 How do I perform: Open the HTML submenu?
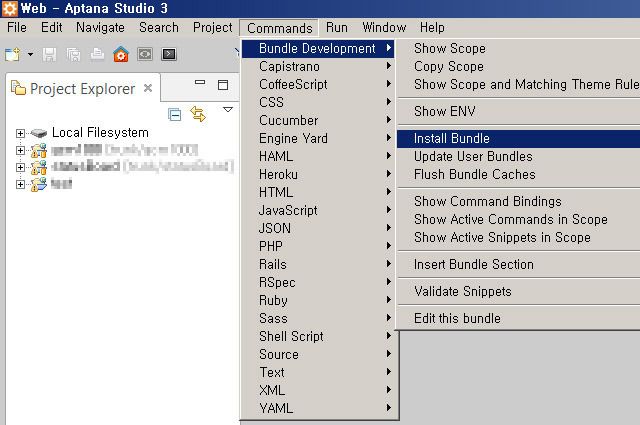pos(318,192)
